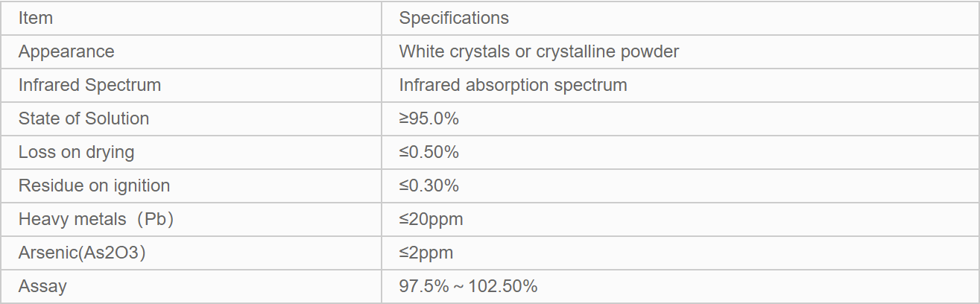The image size is (980, 304).
Task: Select the 'Residue on ignition' cell
Action: pos(94,186)
